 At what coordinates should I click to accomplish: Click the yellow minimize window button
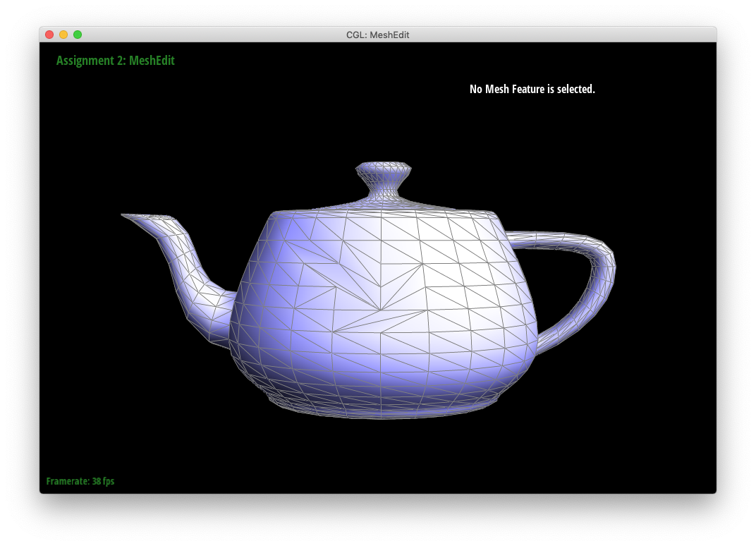(63, 35)
